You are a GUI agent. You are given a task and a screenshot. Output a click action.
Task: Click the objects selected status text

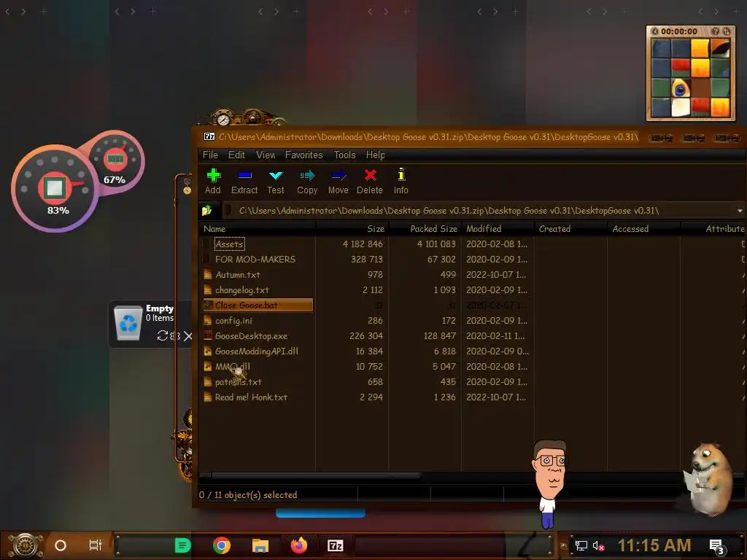click(x=248, y=495)
